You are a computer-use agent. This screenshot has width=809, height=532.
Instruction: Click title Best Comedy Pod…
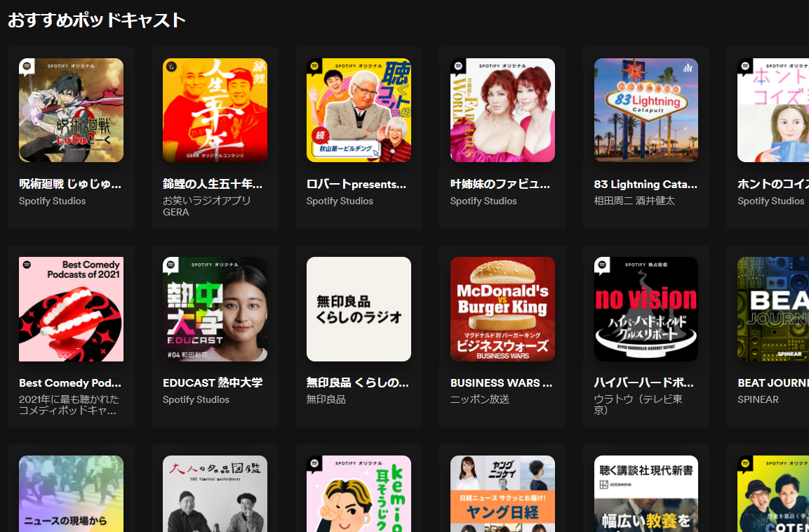point(70,383)
